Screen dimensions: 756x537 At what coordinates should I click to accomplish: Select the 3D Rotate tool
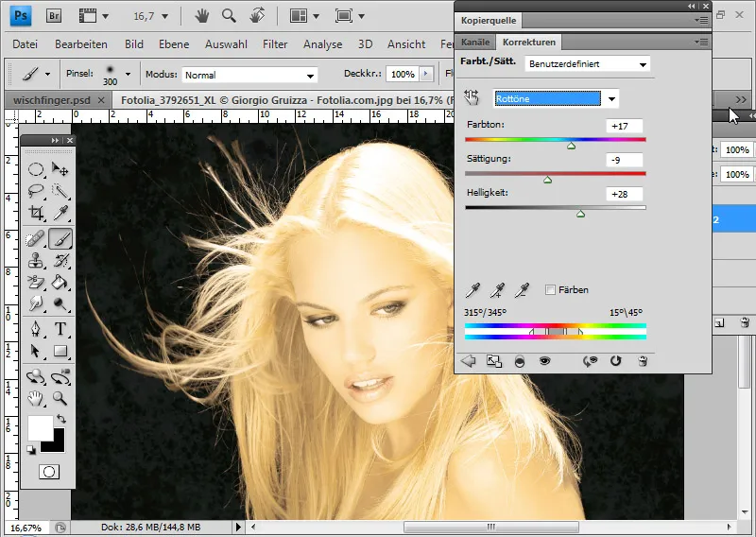click(x=36, y=377)
